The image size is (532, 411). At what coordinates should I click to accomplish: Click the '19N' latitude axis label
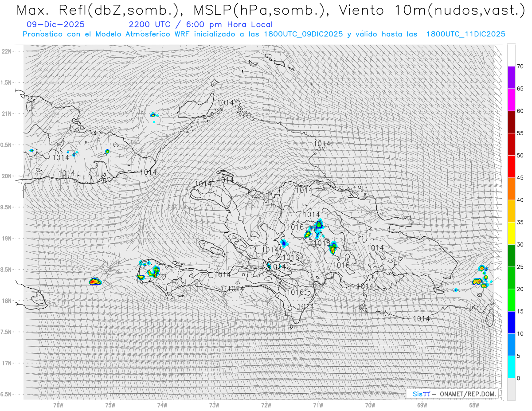tap(7, 238)
